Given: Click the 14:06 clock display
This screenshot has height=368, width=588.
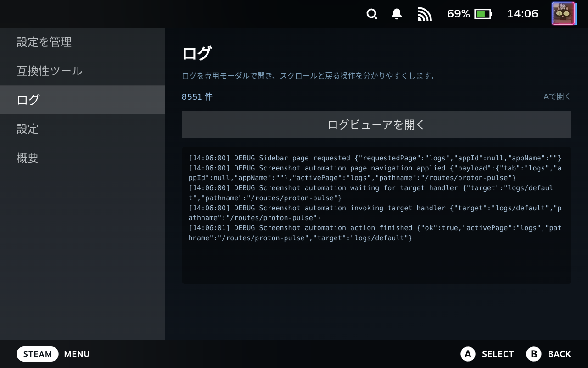Looking at the screenshot, I should click(x=522, y=14).
